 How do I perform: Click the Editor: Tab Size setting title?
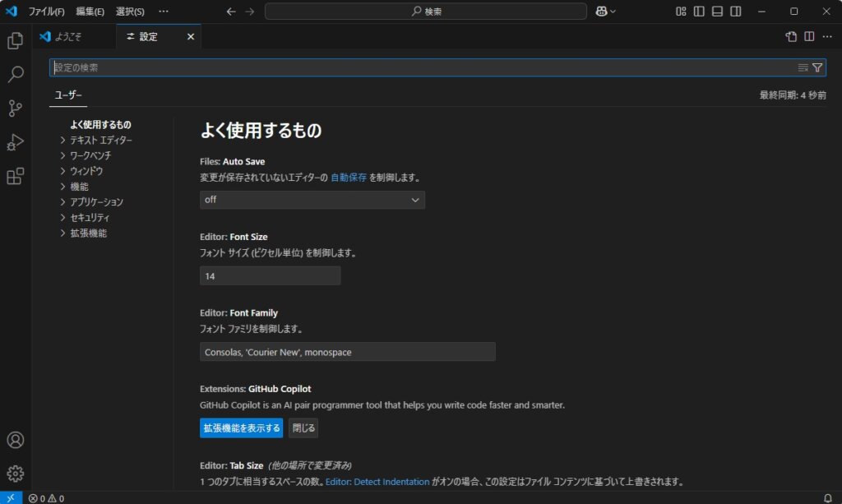(x=231, y=465)
